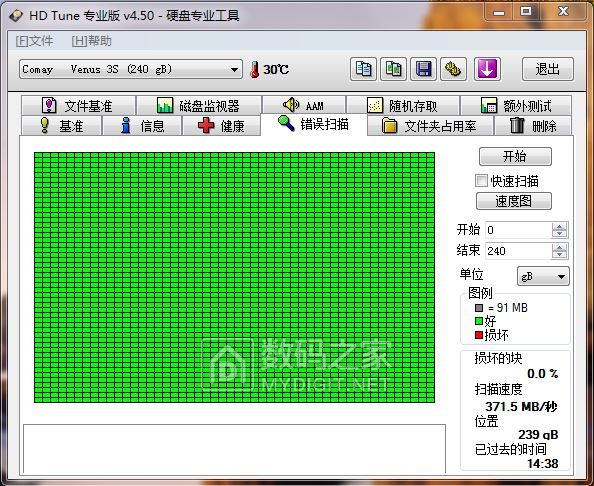The height and width of the screenshot is (486, 594).
Task: Minimize the HD Tune window
Action: [x=499, y=13]
